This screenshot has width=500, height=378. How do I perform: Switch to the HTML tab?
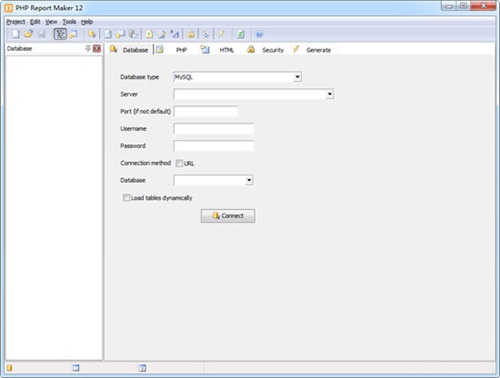click(x=226, y=50)
